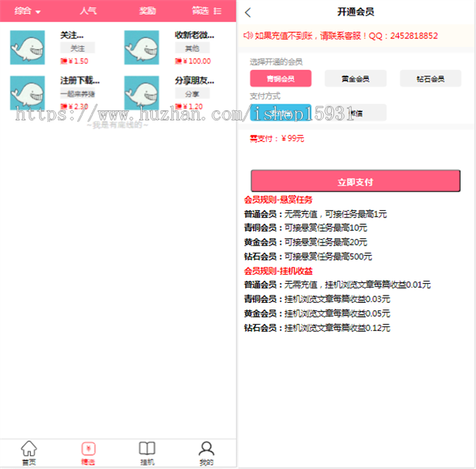Click the ¥2.30 reward price
Image resolution: width=476 pixels, height=469 pixels.
point(74,107)
